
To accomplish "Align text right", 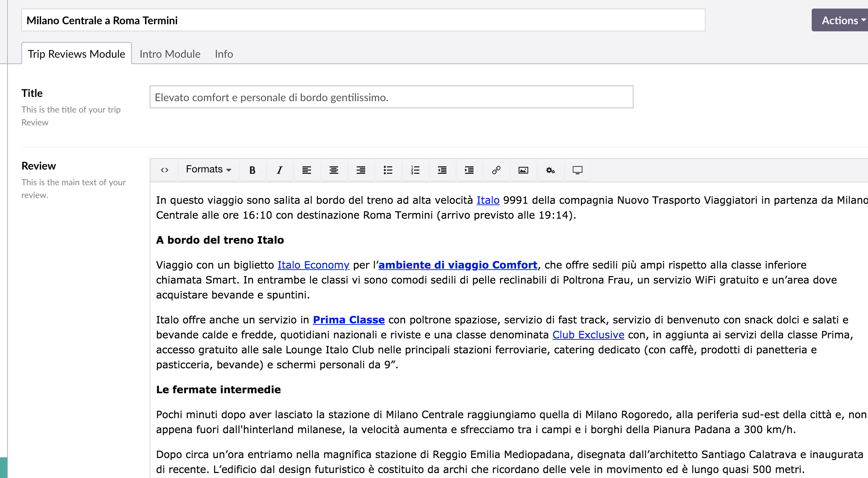I will click(361, 170).
